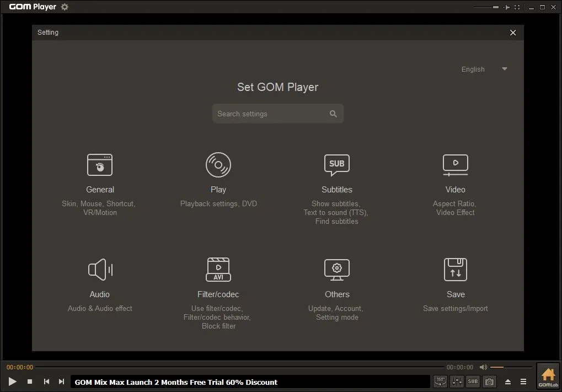
Task: Open Others settings for Update and Account
Action: pos(336,270)
